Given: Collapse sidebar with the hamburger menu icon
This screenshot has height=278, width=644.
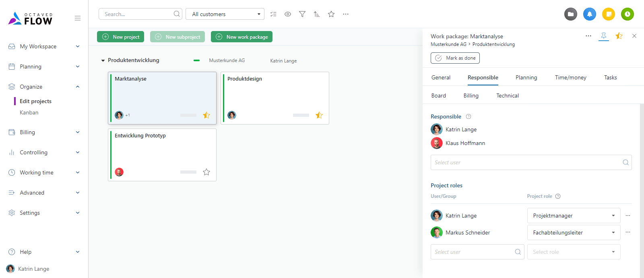Looking at the screenshot, I should point(78,18).
